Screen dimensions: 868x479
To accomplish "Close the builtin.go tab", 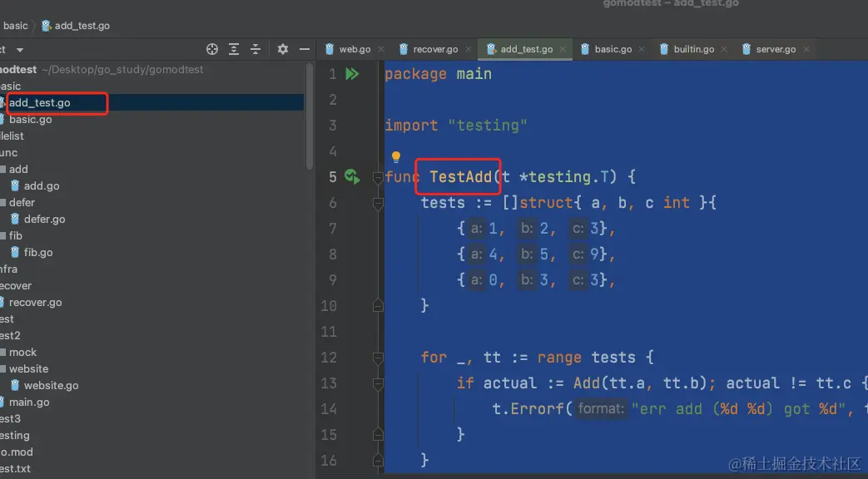I will point(724,49).
